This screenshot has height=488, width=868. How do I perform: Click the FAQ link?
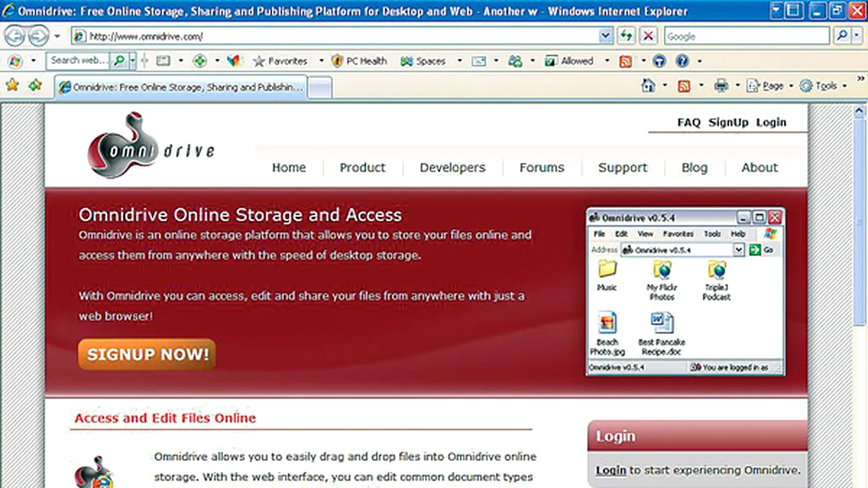(688, 122)
